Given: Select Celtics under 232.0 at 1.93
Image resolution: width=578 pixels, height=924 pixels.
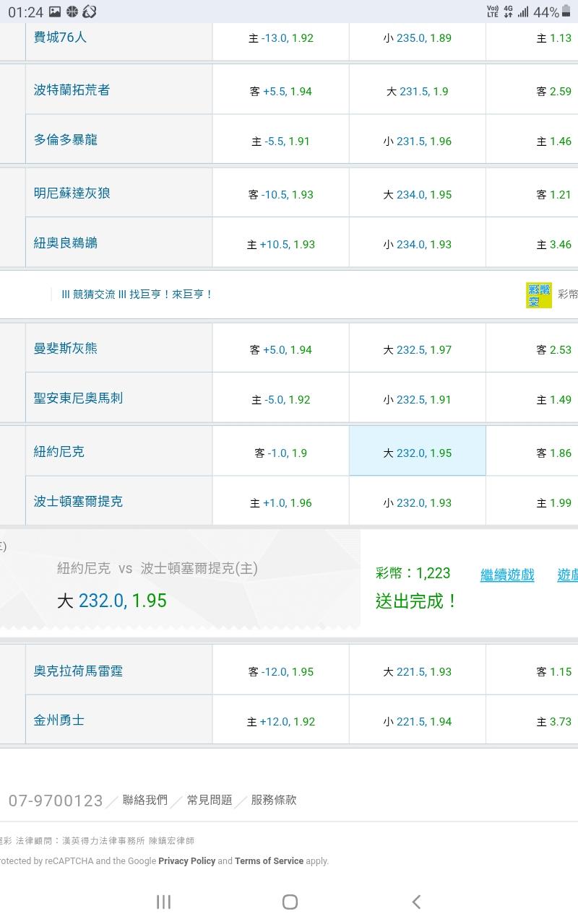Looking at the screenshot, I should point(417,502).
